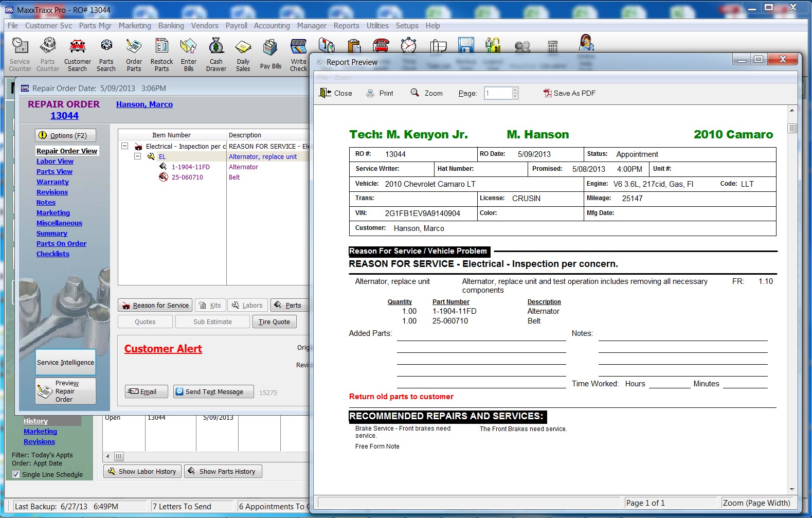This screenshot has width=812, height=518.
Task: Open the Revisions link in the schedule sidebar
Action: coord(39,441)
